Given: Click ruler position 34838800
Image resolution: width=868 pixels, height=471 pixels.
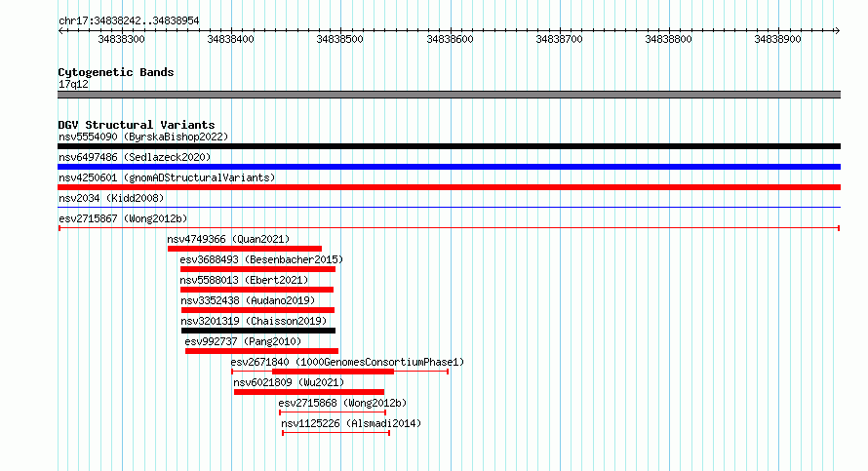Looking at the screenshot, I should (x=668, y=39).
